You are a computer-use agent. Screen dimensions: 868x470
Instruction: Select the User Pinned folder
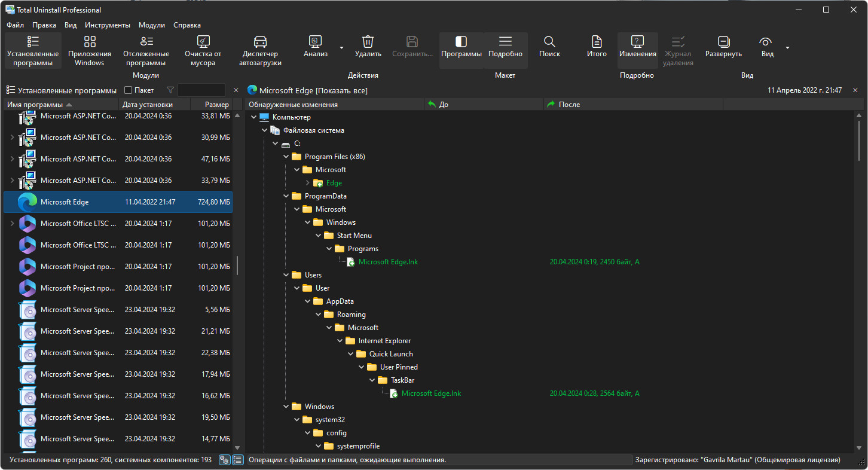pyautogui.click(x=399, y=367)
